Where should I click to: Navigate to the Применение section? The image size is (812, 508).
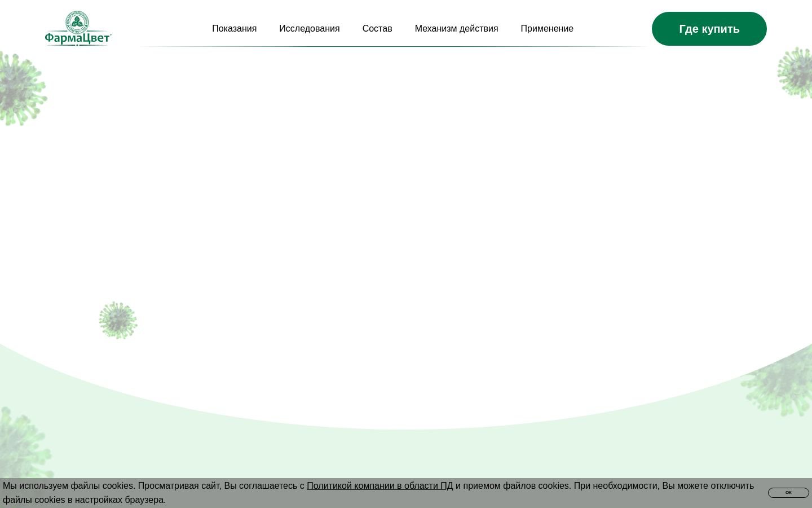[x=547, y=29]
